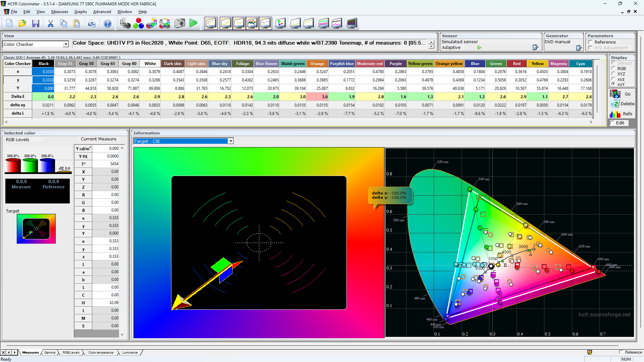The width and height of the screenshot is (644, 362).
Task: Click the Target color thumbnail
Action: [36, 229]
